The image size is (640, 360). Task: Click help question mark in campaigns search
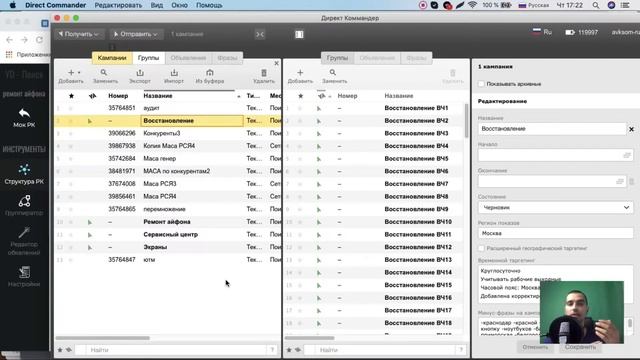(272, 350)
